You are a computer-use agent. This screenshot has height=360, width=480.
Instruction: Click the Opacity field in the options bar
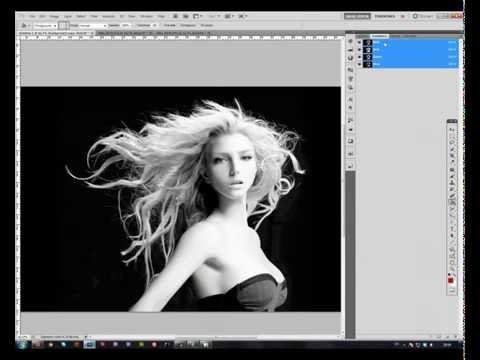pyautogui.click(x=125, y=25)
